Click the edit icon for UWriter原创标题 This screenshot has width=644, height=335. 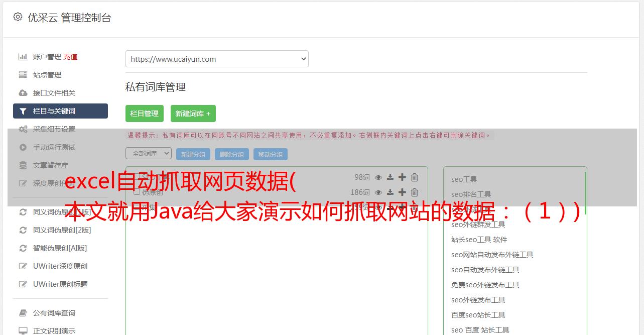point(23,284)
